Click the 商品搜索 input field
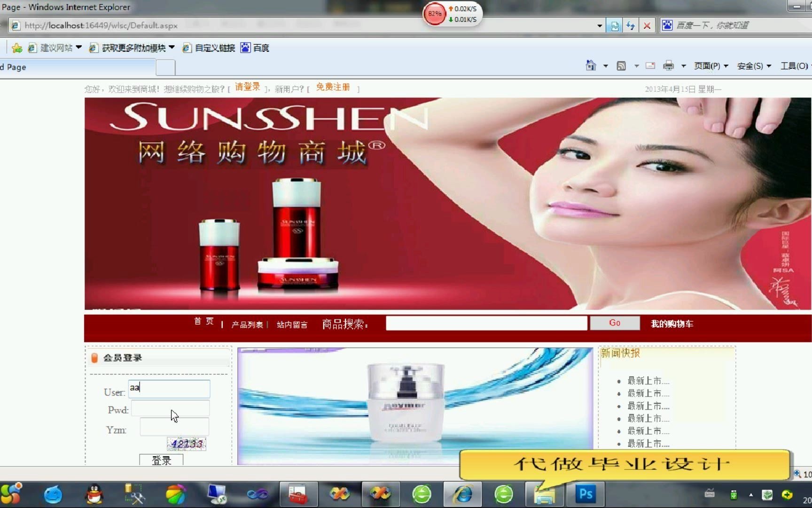Image resolution: width=812 pixels, height=508 pixels. click(486, 323)
